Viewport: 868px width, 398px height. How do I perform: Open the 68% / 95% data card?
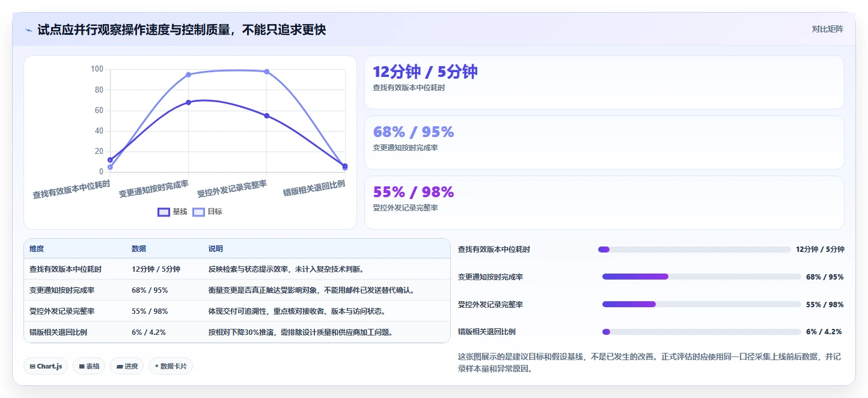[604, 142]
